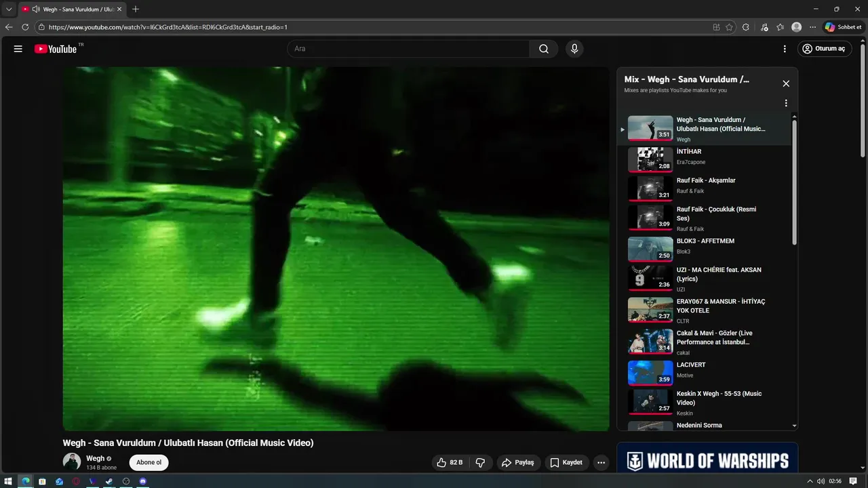The height and width of the screenshot is (488, 868).
Task: Open browser extensions puzzle icon
Action: point(746,27)
